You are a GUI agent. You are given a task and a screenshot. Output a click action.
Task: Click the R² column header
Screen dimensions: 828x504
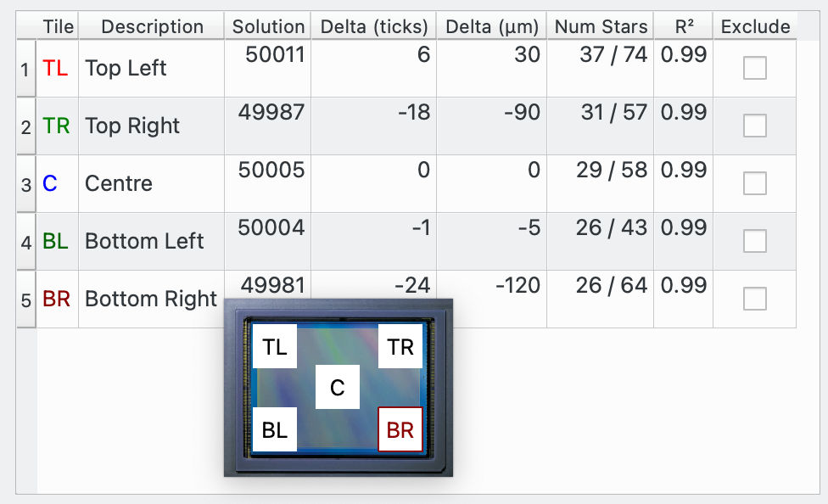pyautogui.click(x=683, y=27)
